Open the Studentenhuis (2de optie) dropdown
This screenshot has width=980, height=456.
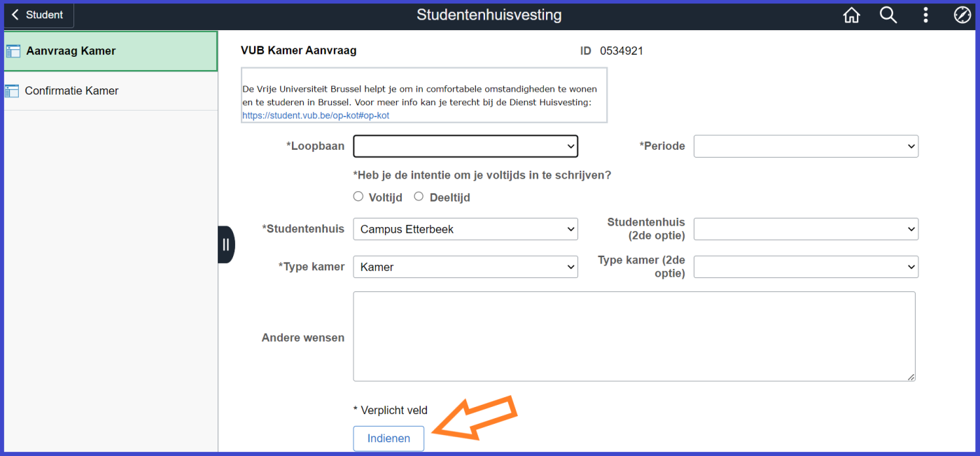point(806,228)
